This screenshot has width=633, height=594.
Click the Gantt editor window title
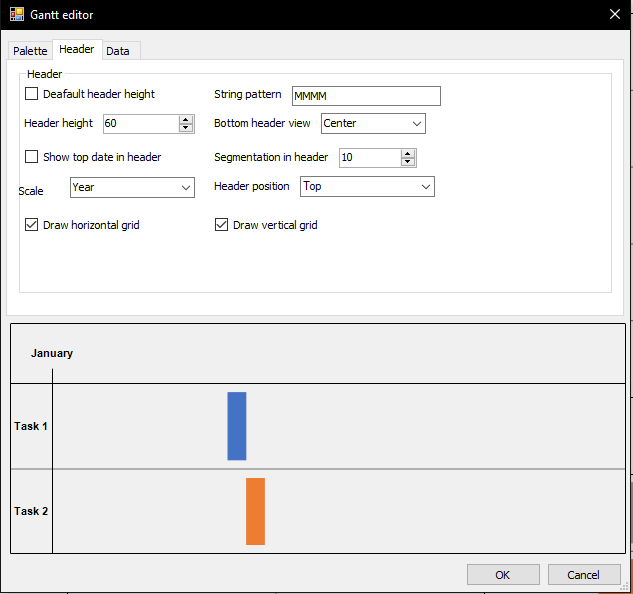click(x=62, y=15)
